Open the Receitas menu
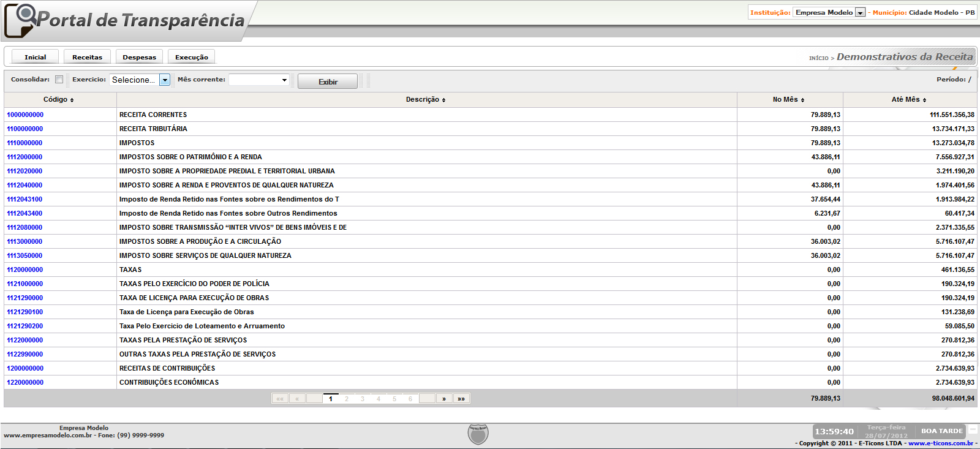Viewport: 980px width, 449px height. click(88, 57)
